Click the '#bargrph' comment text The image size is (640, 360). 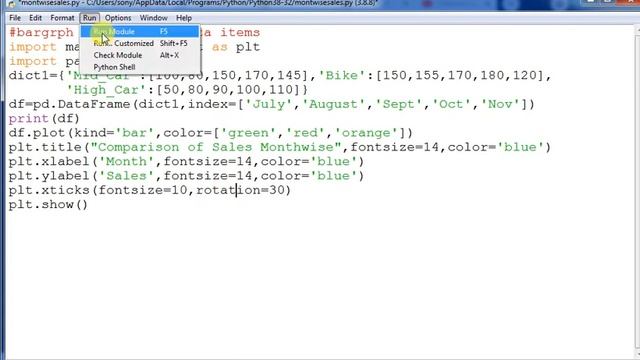41,33
